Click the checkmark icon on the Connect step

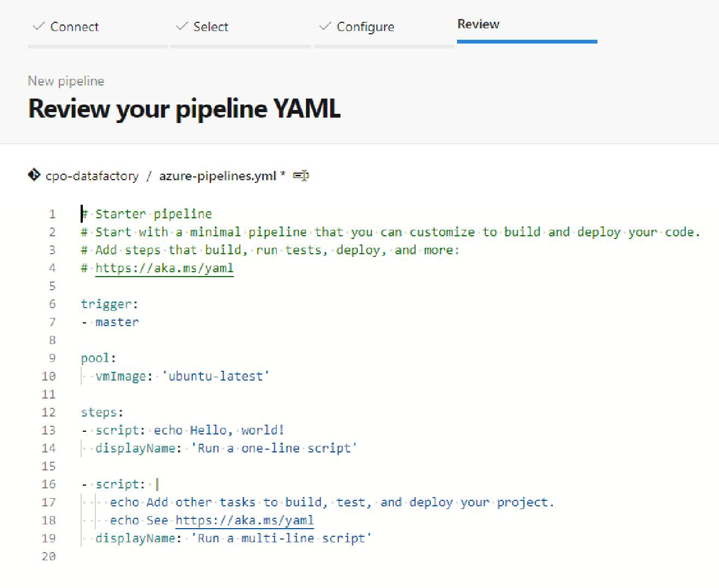(x=38, y=26)
